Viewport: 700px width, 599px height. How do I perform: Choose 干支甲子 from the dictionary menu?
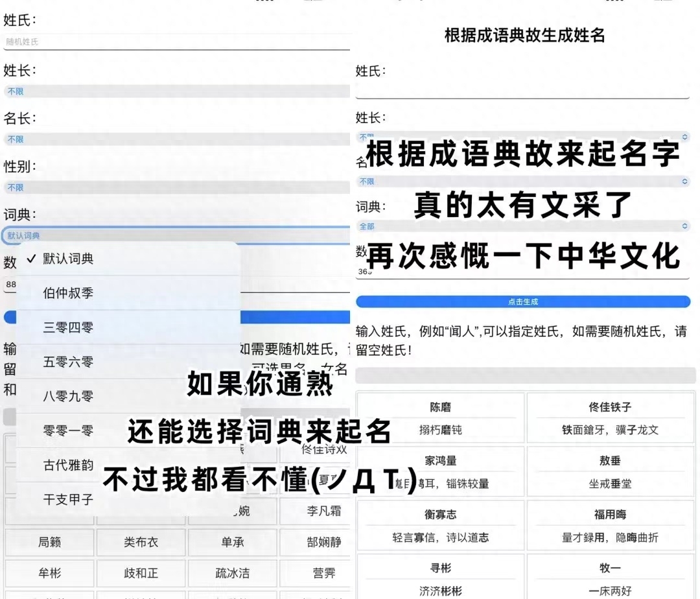click(128, 499)
